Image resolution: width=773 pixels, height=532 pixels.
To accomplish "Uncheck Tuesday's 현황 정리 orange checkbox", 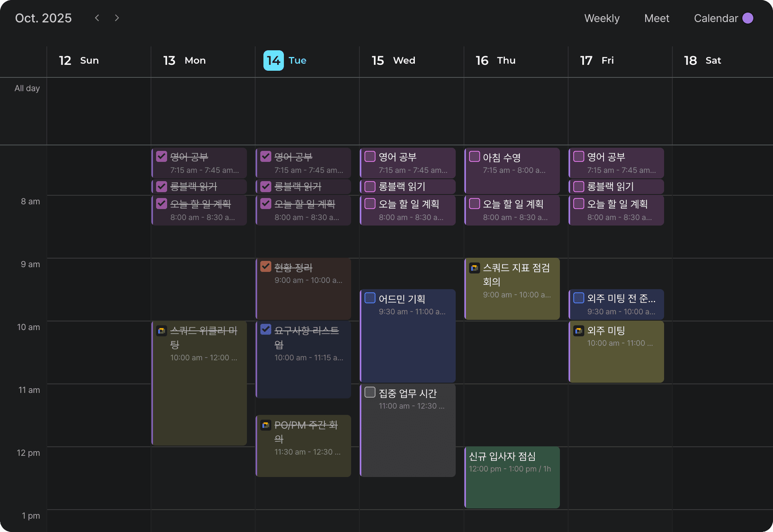I will (266, 267).
